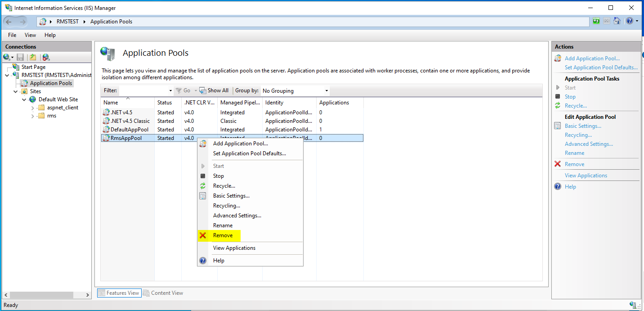The width and height of the screenshot is (644, 311).
Task: Collapse the Default Web Site node
Action: pyautogui.click(x=24, y=99)
